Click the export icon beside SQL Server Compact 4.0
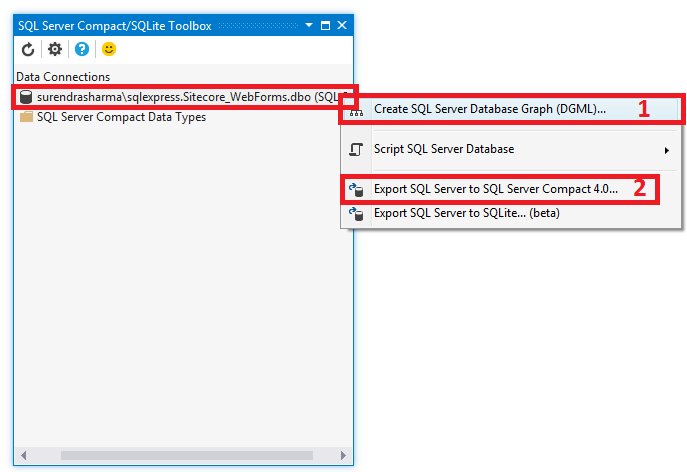Viewport: 687px width, 472px height. tap(356, 190)
